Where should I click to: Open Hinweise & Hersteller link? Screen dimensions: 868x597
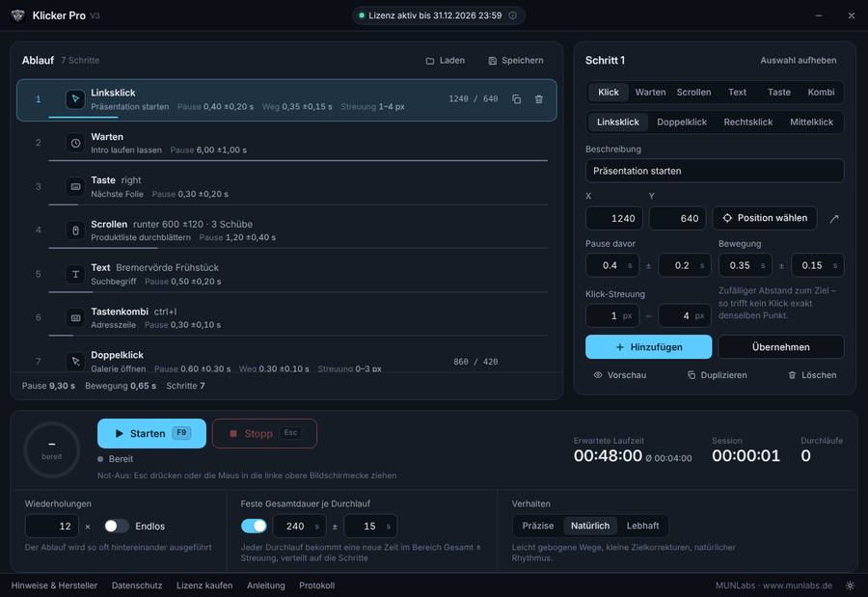[x=54, y=585]
